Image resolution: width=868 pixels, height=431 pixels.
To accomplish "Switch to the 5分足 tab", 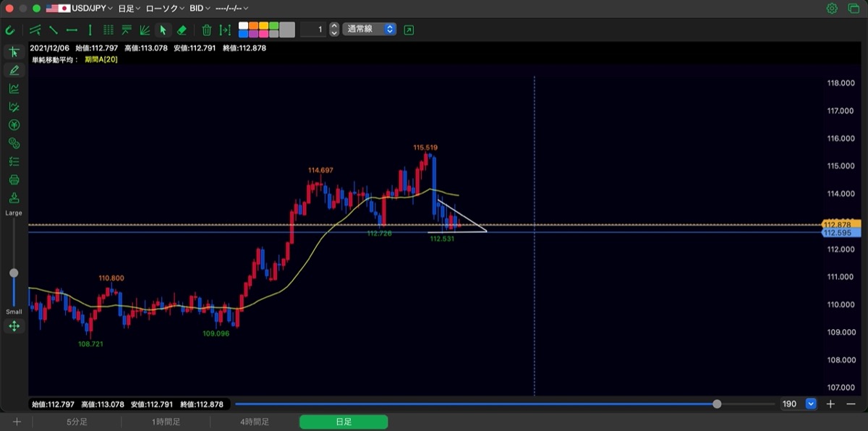I will point(77,422).
